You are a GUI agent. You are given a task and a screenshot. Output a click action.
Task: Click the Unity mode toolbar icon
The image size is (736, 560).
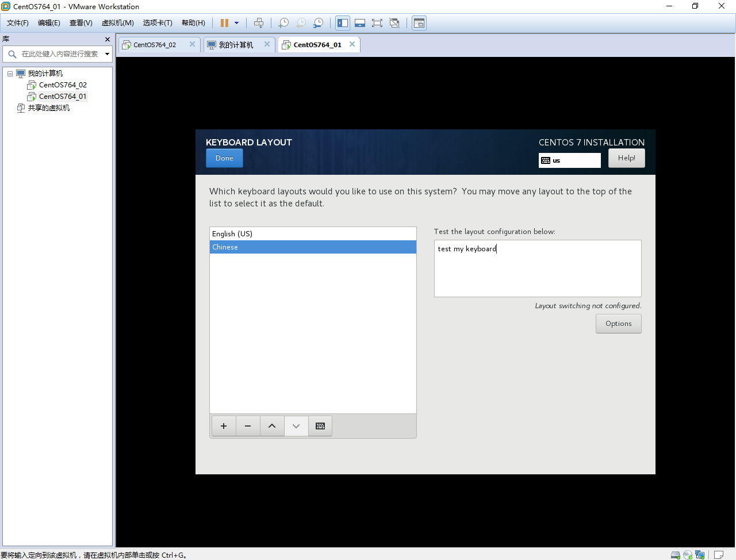[x=394, y=23]
